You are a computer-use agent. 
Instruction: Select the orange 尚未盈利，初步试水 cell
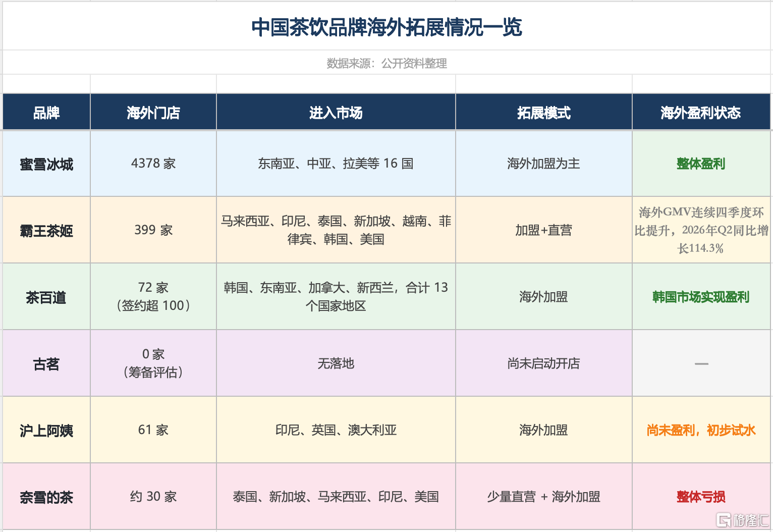pyautogui.click(x=701, y=430)
